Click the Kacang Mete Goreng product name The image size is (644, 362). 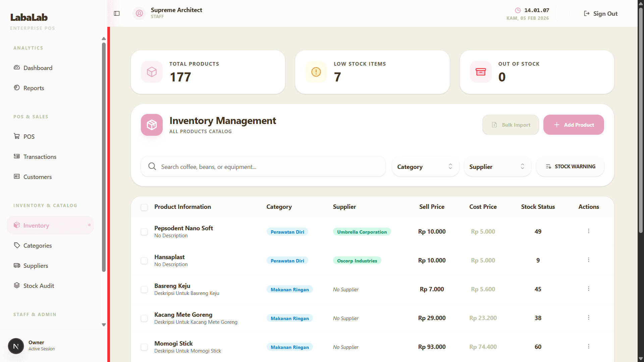pyautogui.click(x=183, y=315)
